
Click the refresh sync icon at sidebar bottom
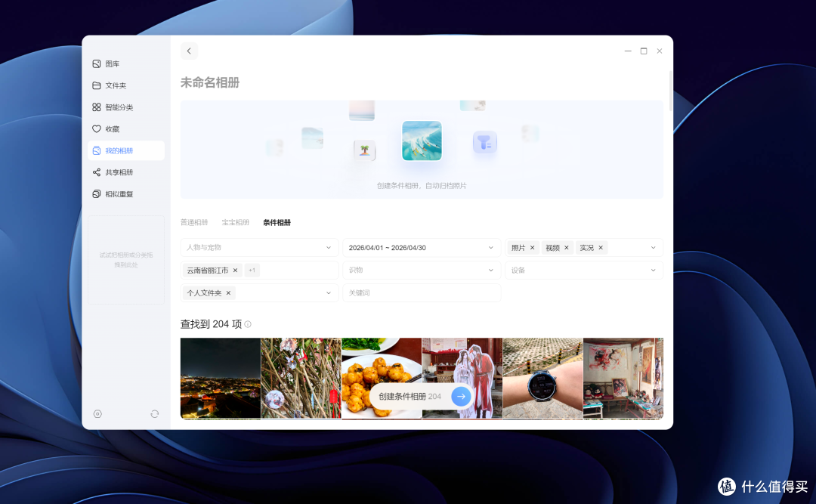click(155, 414)
